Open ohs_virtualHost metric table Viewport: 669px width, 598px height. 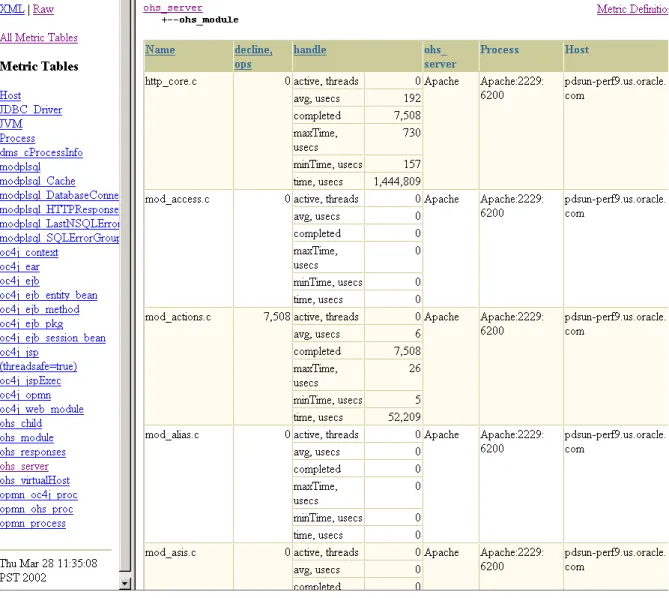(x=35, y=481)
